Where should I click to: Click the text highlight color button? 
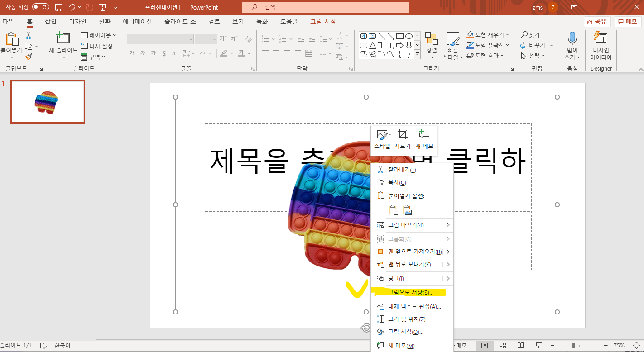(224, 53)
